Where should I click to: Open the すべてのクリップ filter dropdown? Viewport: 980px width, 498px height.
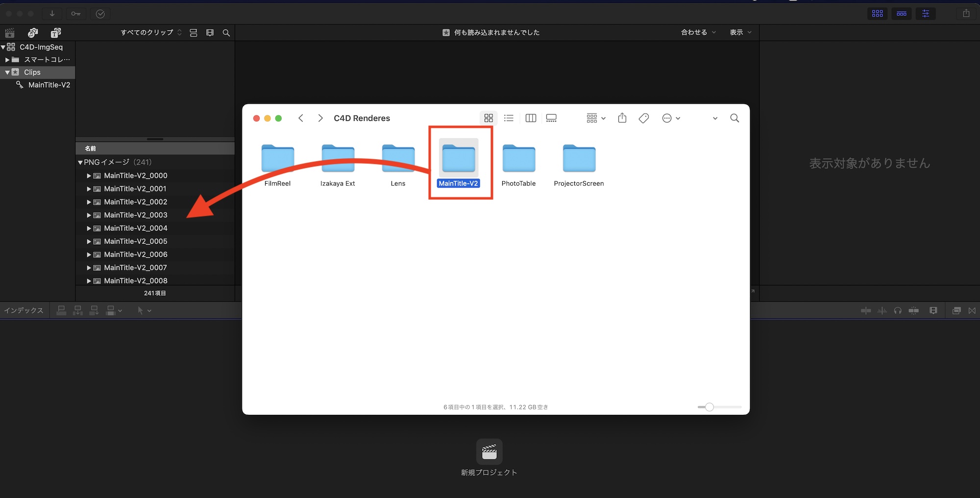[x=151, y=33]
